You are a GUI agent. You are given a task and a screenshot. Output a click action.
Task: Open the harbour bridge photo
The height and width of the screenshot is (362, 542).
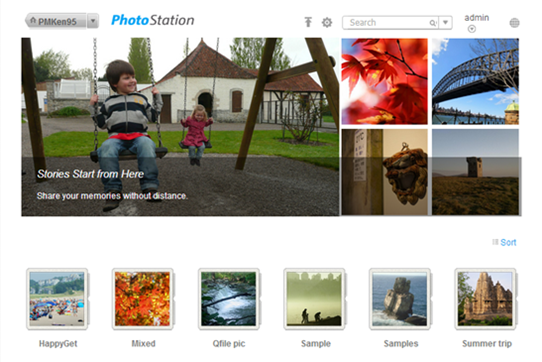476,81
